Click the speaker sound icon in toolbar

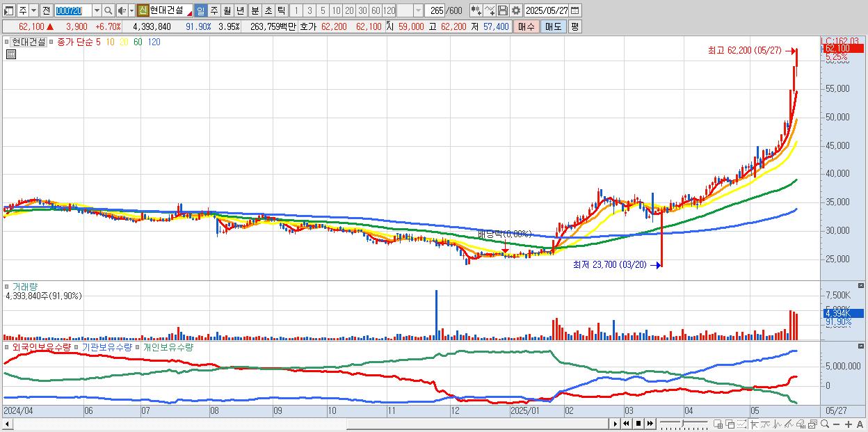pos(122,10)
